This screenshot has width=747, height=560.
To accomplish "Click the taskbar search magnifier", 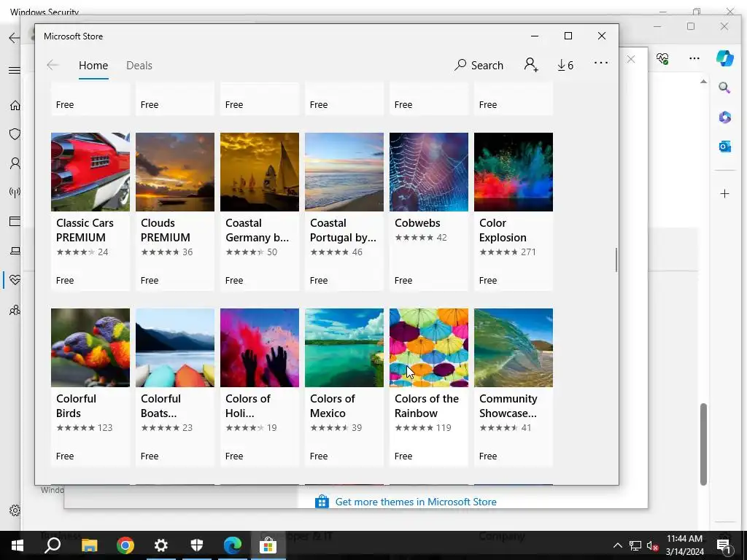I will click(x=53, y=545).
